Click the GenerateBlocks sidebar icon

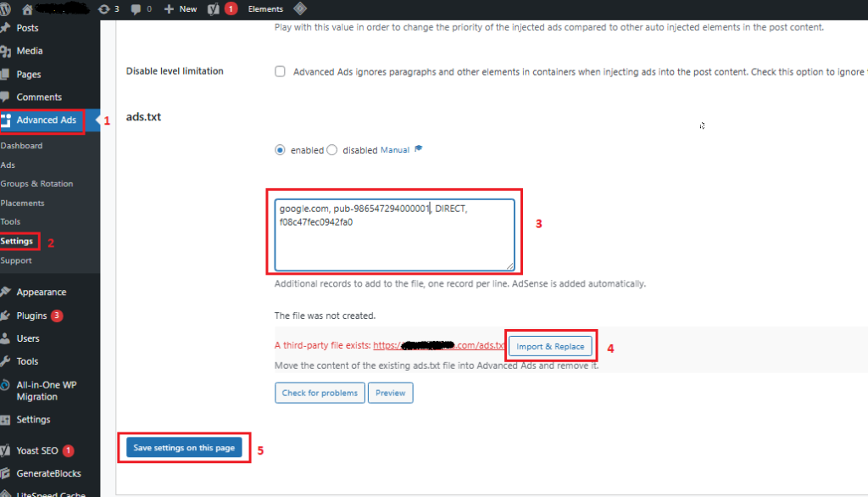point(5,474)
